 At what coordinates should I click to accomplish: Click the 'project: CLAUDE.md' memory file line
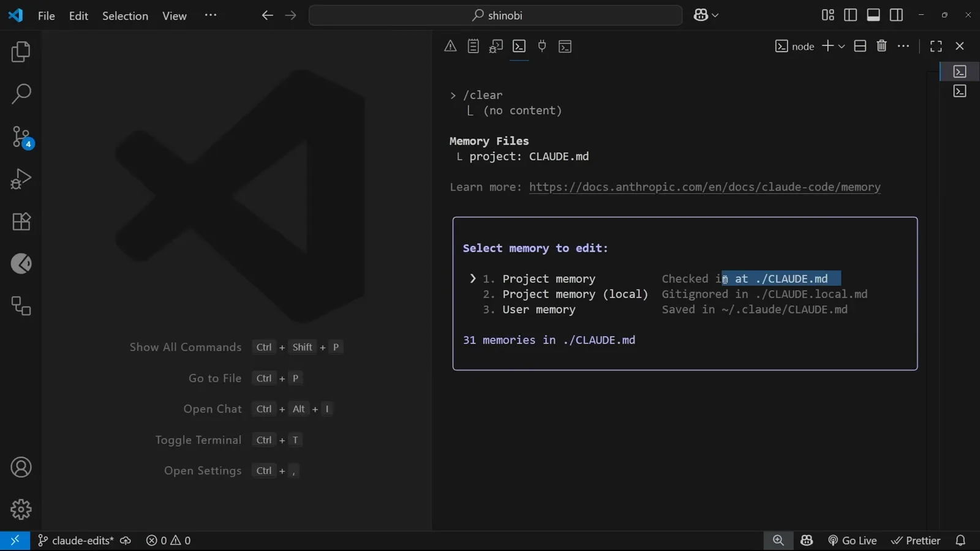pos(529,157)
